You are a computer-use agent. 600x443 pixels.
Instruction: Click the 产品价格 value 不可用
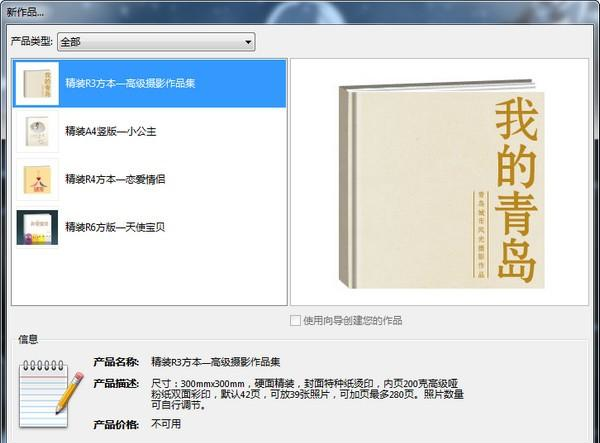tap(166, 424)
